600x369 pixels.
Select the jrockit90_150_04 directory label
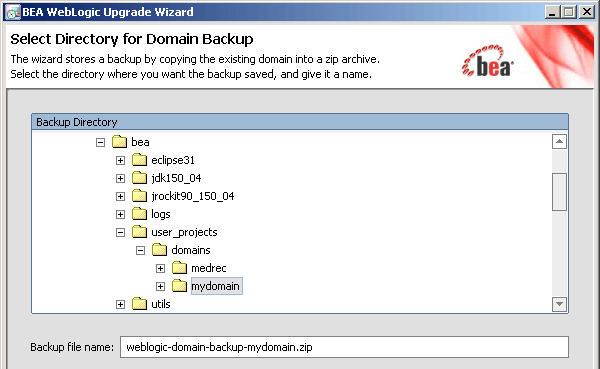[x=193, y=196]
